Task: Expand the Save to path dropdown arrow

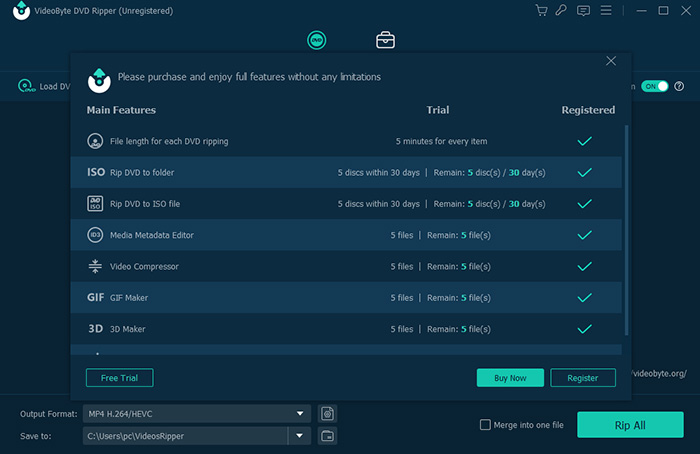Action: click(300, 436)
